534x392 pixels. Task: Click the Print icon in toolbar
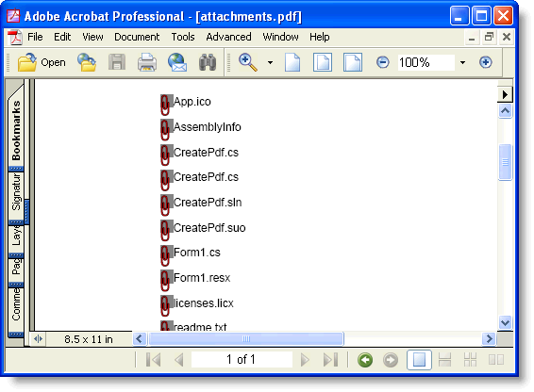pos(147,62)
